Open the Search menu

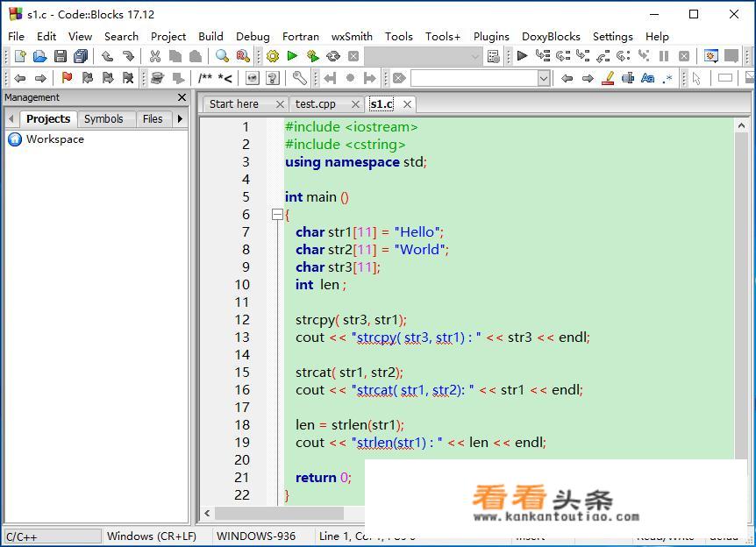click(x=121, y=37)
